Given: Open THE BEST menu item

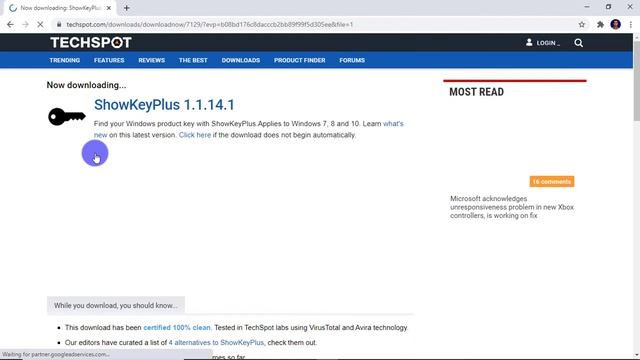Looking at the screenshot, I should coord(193,60).
